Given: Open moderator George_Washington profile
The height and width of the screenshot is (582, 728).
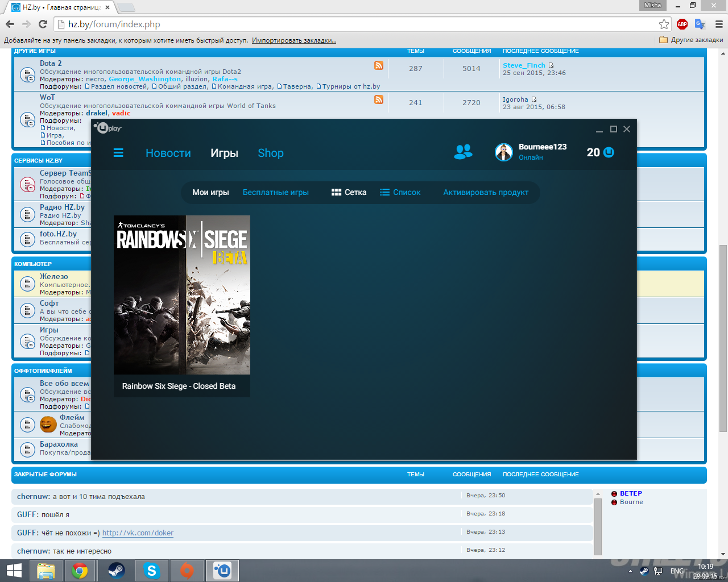Looking at the screenshot, I should tap(145, 79).
